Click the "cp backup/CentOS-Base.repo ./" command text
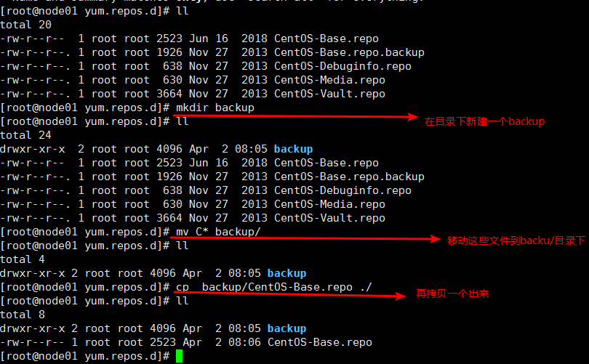The image size is (589, 364). [x=274, y=287]
